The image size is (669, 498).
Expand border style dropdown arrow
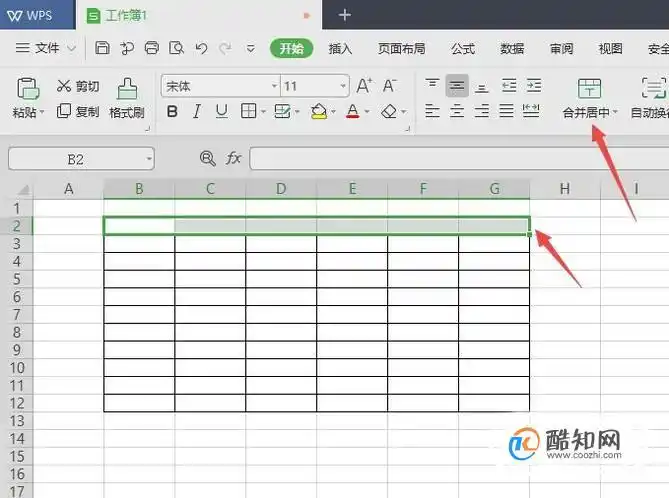tap(263, 112)
